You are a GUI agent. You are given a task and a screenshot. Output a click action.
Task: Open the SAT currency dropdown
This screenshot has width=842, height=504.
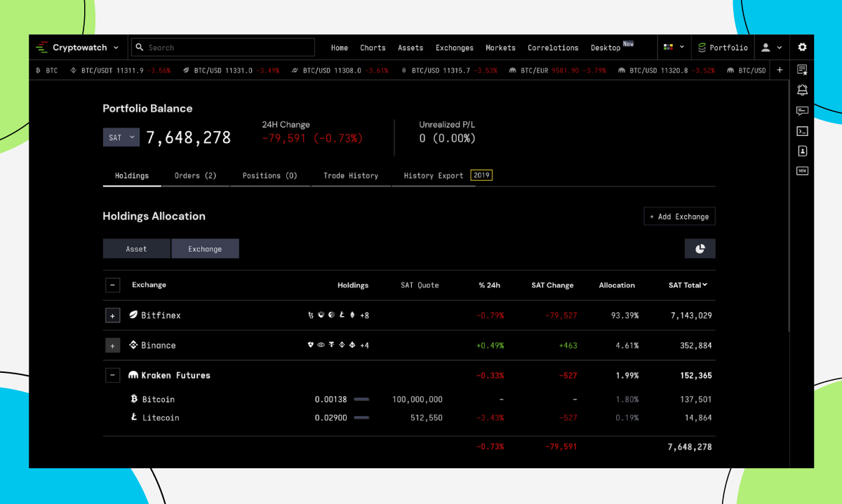(x=121, y=137)
